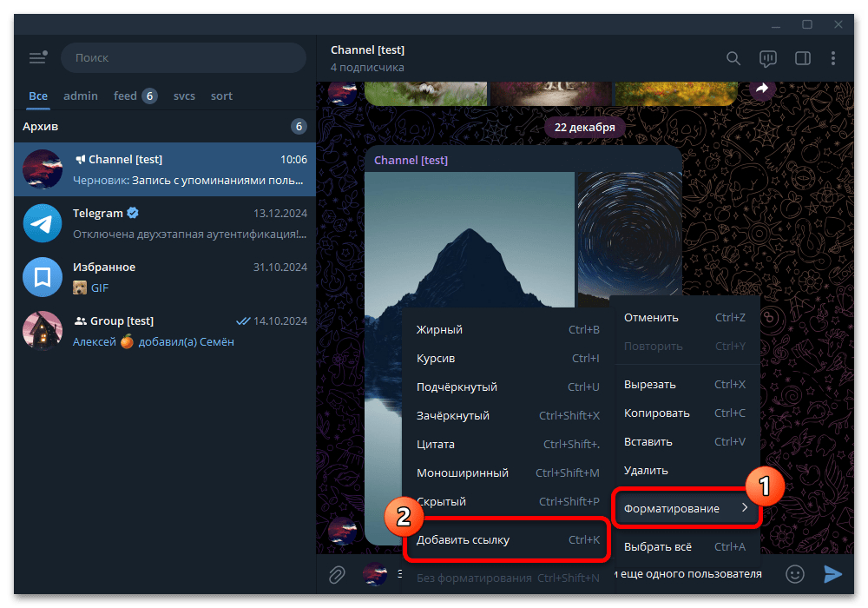Apply Жирный bold formatting
The height and width of the screenshot is (608, 868).
[508, 329]
